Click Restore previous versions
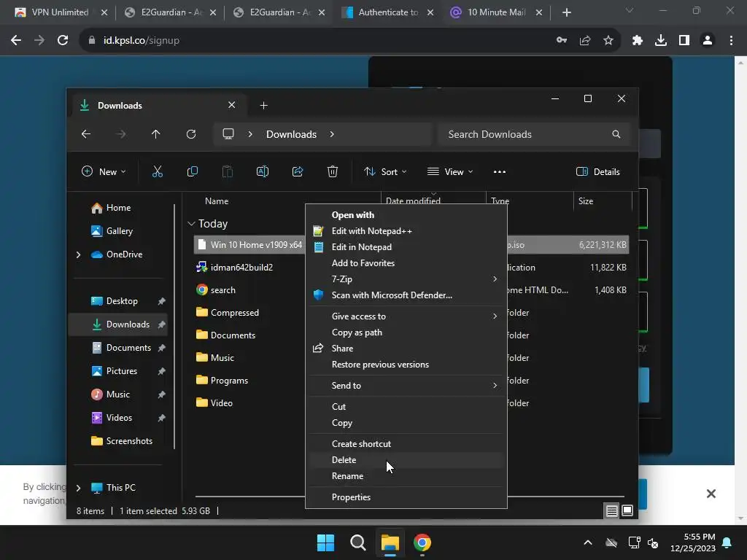The image size is (747, 560). (406, 365)
